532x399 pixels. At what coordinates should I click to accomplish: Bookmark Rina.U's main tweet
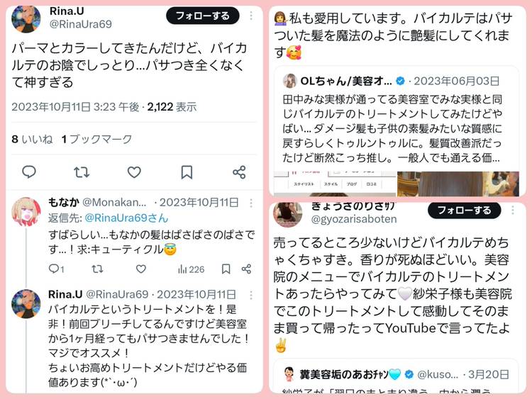187,172
